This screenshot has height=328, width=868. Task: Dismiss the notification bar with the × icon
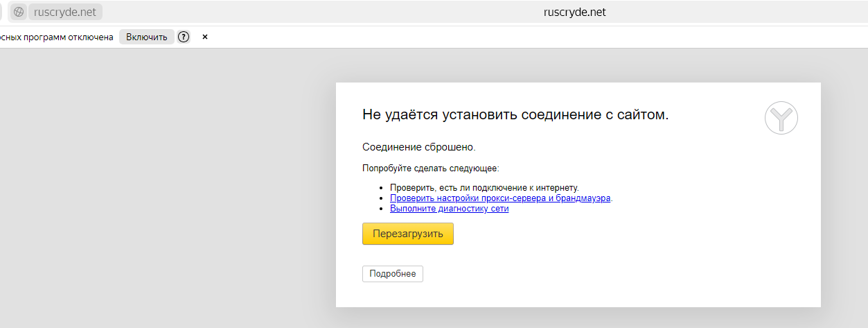205,37
